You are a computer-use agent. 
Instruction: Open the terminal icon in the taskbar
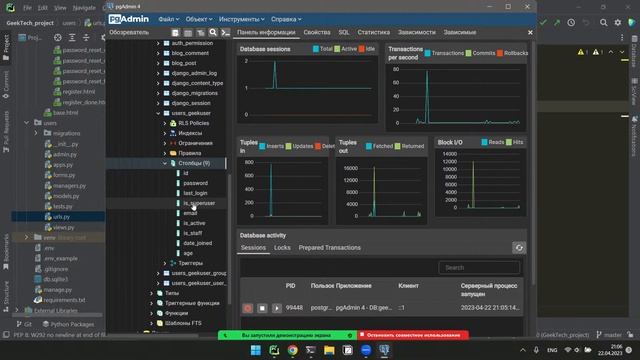coord(311,350)
